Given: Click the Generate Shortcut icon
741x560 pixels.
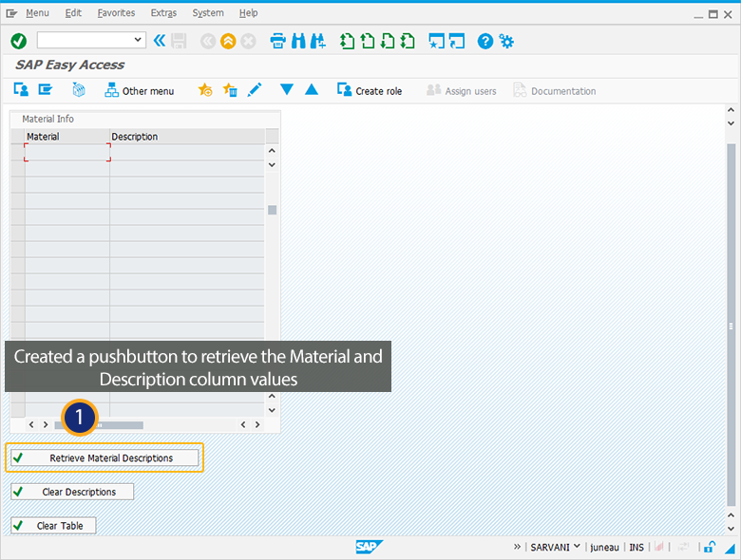Looking at the screenshot, I should click(457, 41).
